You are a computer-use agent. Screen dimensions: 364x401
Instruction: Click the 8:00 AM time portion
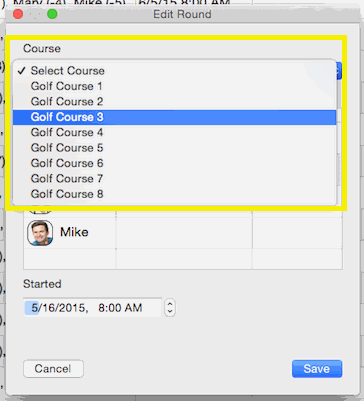tap(120, 308)
